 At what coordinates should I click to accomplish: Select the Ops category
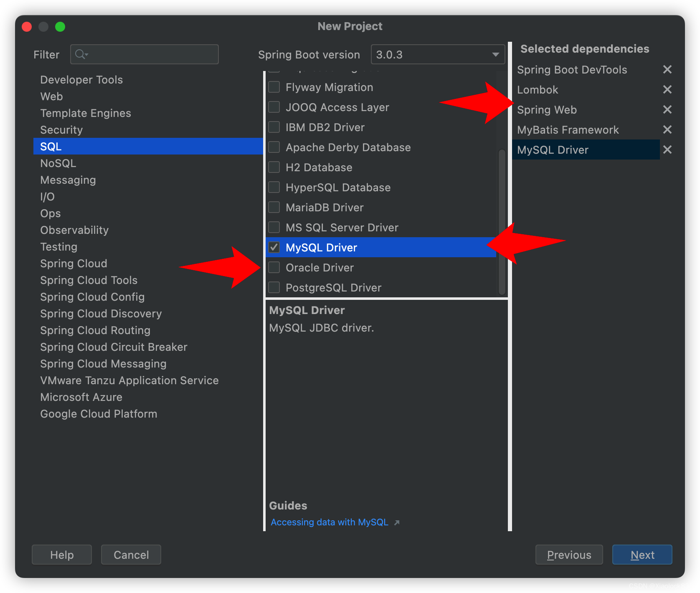point(148,213)
